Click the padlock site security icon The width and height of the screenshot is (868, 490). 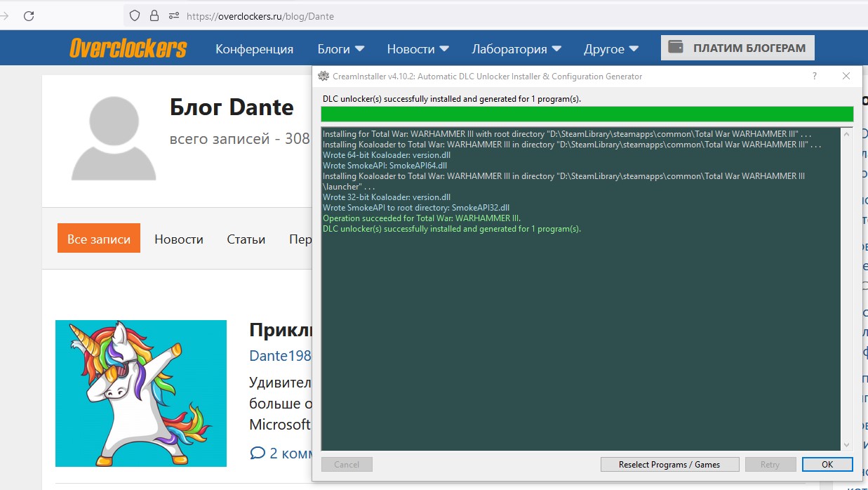(154, 15)
